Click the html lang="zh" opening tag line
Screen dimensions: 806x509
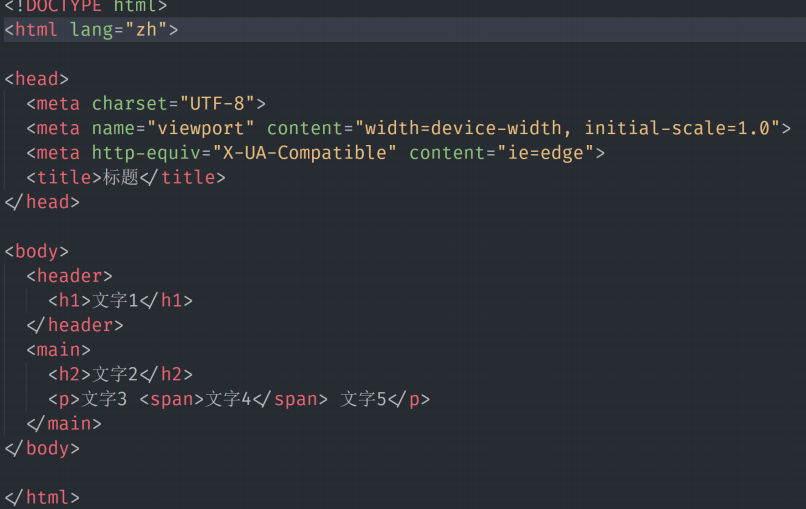click(91, 30)
